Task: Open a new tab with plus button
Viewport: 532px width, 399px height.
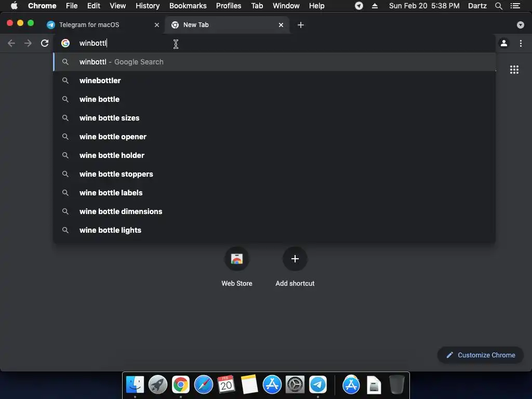Action: coord(300,25)
